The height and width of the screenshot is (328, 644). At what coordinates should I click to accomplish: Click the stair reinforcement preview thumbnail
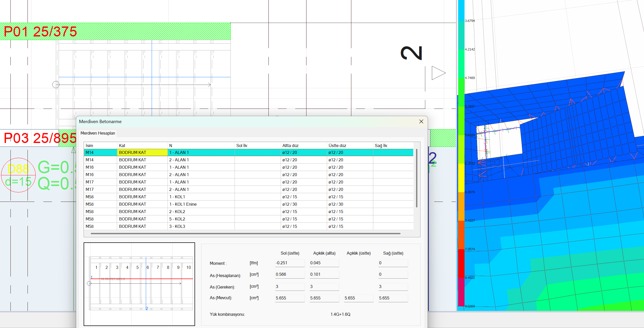(139, 284)
